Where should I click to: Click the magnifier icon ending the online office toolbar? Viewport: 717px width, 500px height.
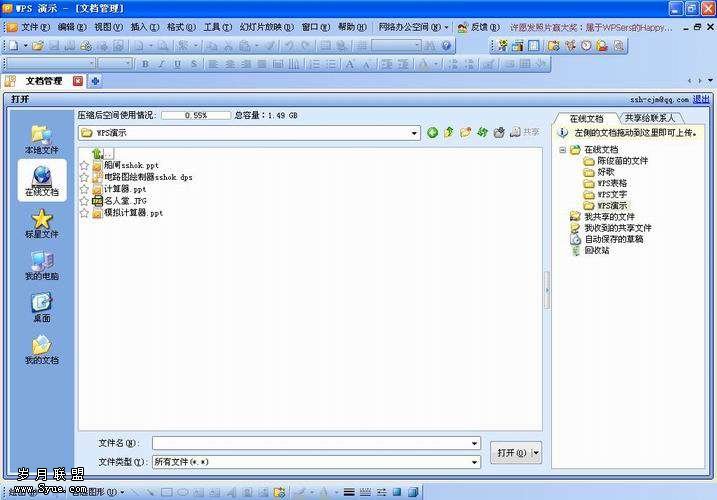pyautogui.click(x=618, y=46)
